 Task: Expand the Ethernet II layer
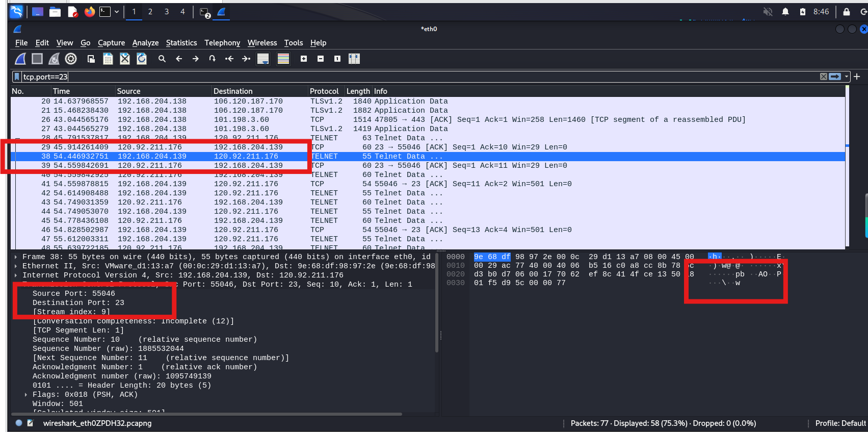[x=16, y=266]
